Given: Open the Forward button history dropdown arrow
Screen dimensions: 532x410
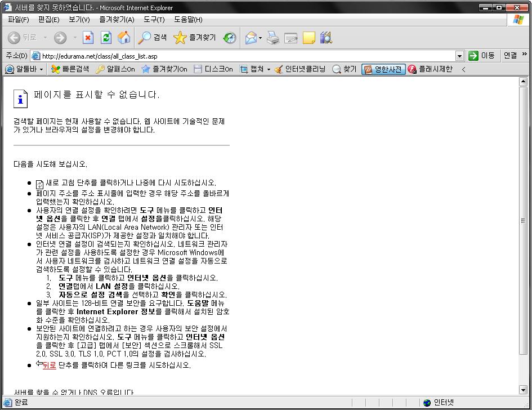Looking at the screenshot, I should click(x=75, y=37).
